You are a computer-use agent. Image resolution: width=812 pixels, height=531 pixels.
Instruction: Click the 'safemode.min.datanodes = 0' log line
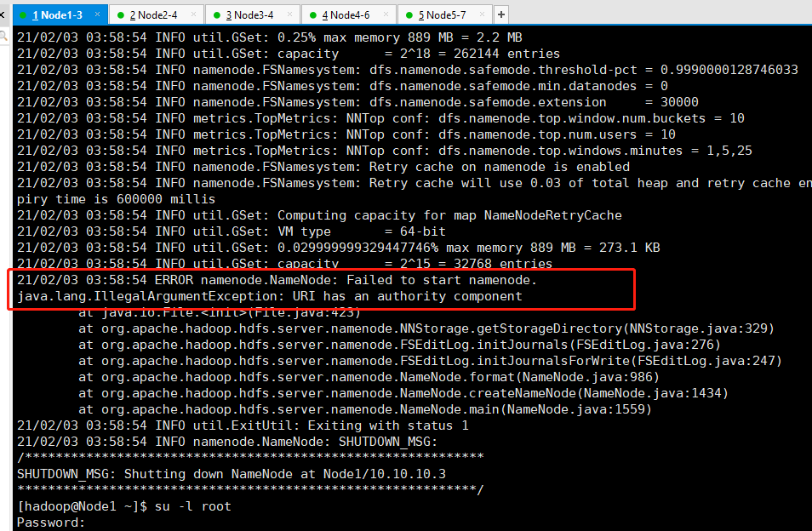[x=342, y=86]
